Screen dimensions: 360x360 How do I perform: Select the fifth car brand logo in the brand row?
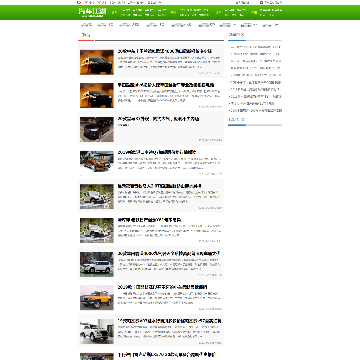[x=178, y=25]
